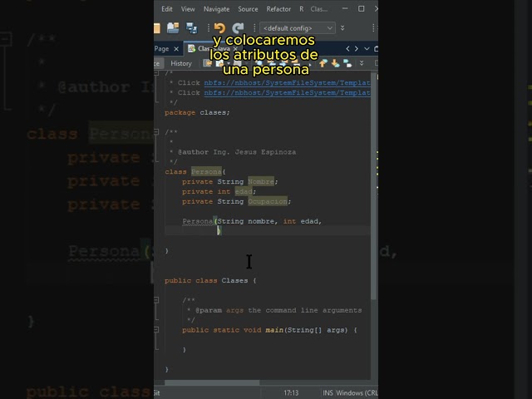Viewport: 532px width, 399px height.
Task: Click the 17:13 cursor position indicator
Action: (x=291, y=393)
